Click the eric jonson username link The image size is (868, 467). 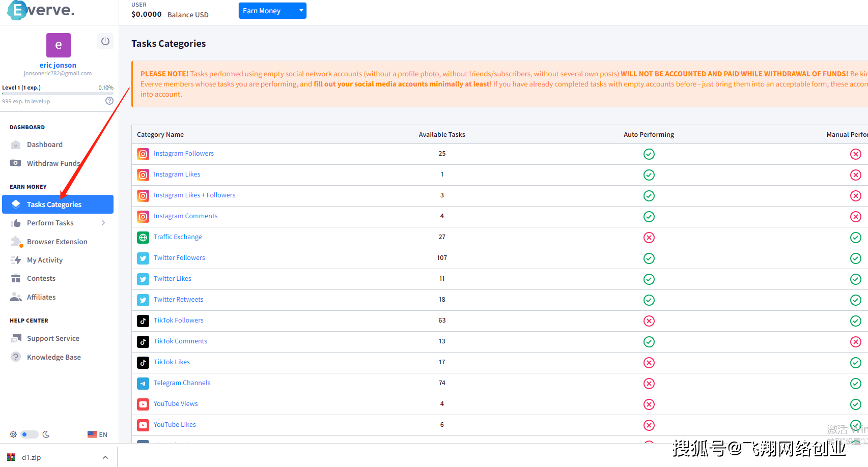(58, 65)
